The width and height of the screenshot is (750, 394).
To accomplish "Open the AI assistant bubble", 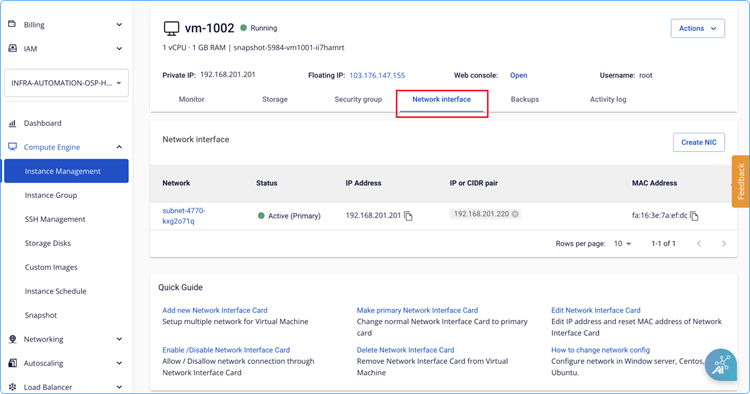I will (x=720, y=365).
